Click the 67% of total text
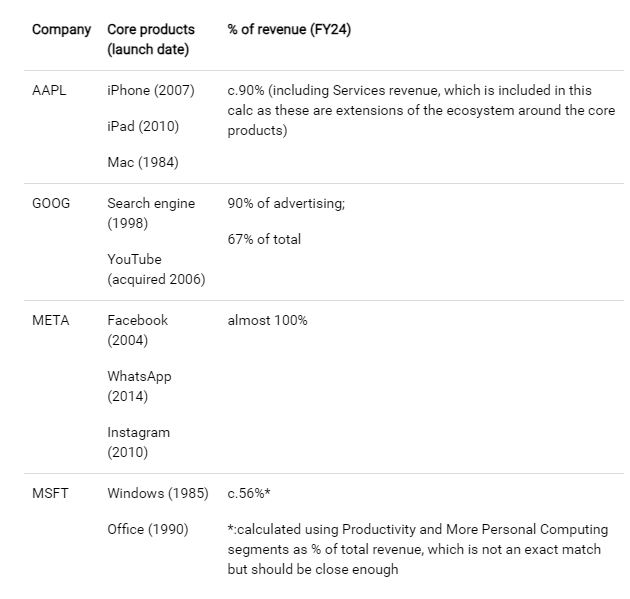The height and width of the screenshot is (599, 630). pyautogui.click(x=264, y=239)
